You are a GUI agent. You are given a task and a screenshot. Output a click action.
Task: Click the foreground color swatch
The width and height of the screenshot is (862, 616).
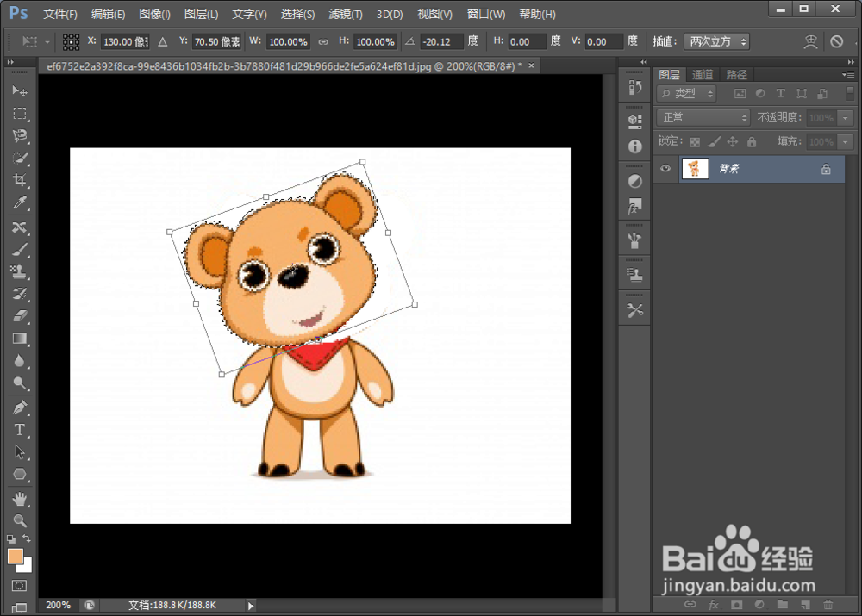click(x=16, y=556)
